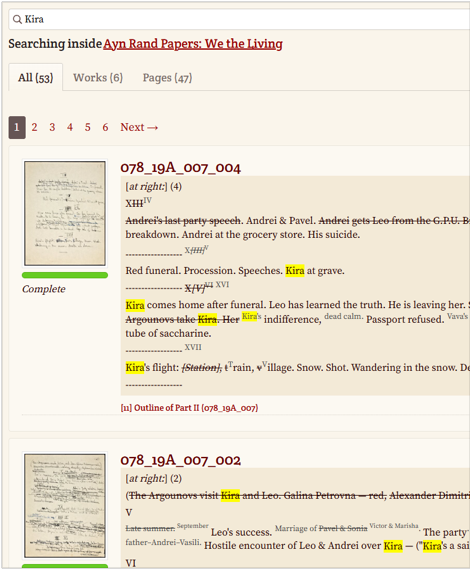Go to results page 6
Viewport: 470px width, 579px height.
point(105,127)
